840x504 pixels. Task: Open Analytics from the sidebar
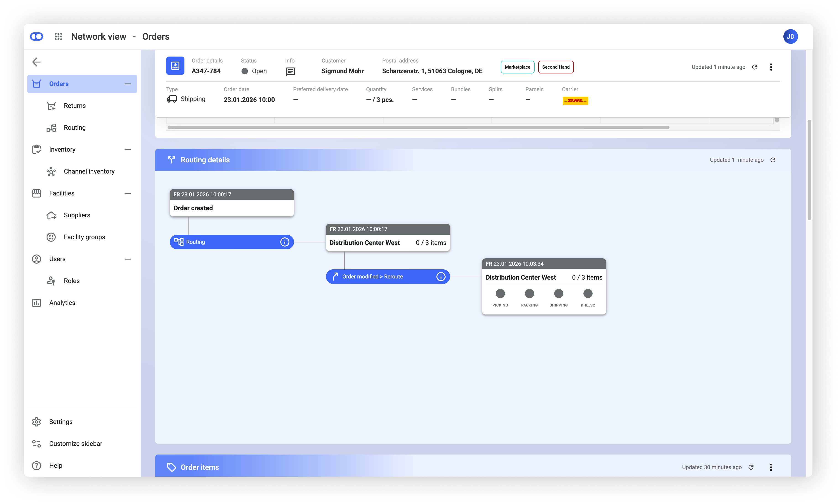point(62,303)
